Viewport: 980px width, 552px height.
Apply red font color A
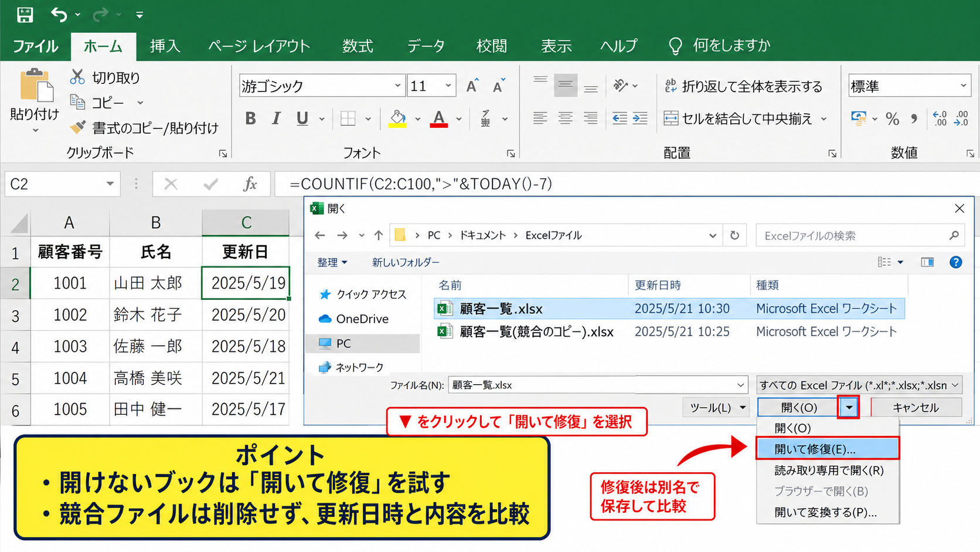pyautogui.click(x=439, y=118)
